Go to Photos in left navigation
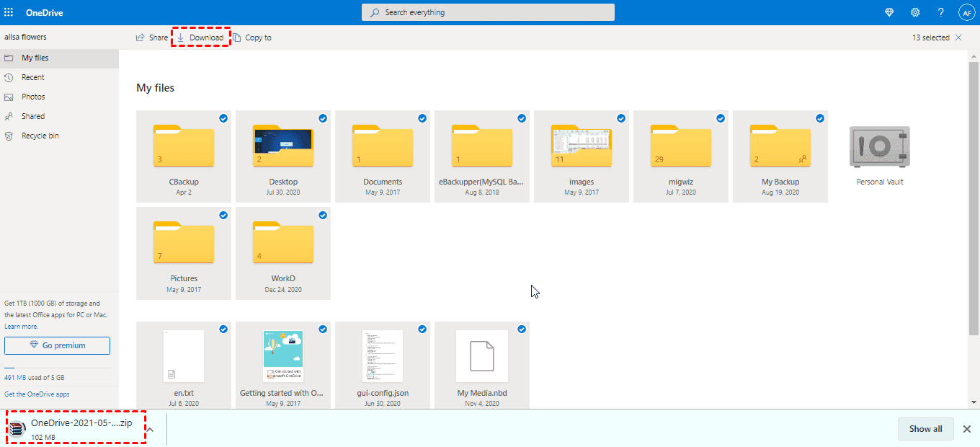The height and width of the screenshot is (447, 980). point(33,97)
